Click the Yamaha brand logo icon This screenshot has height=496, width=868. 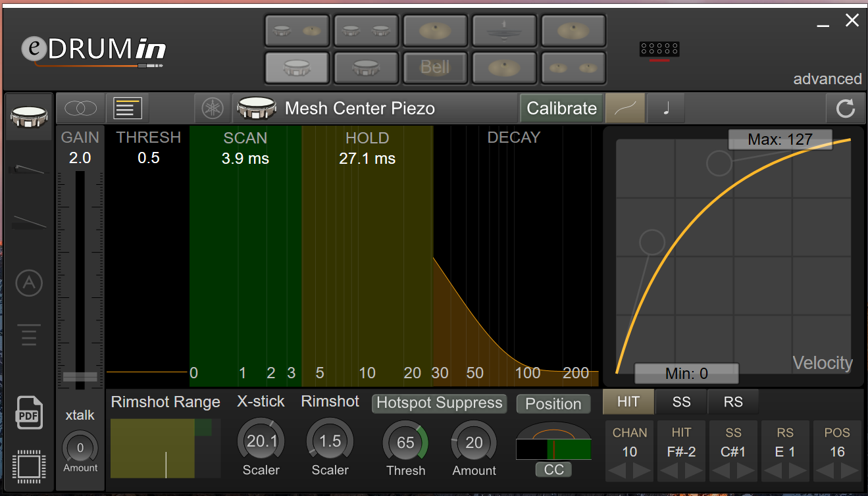point(213,108)
